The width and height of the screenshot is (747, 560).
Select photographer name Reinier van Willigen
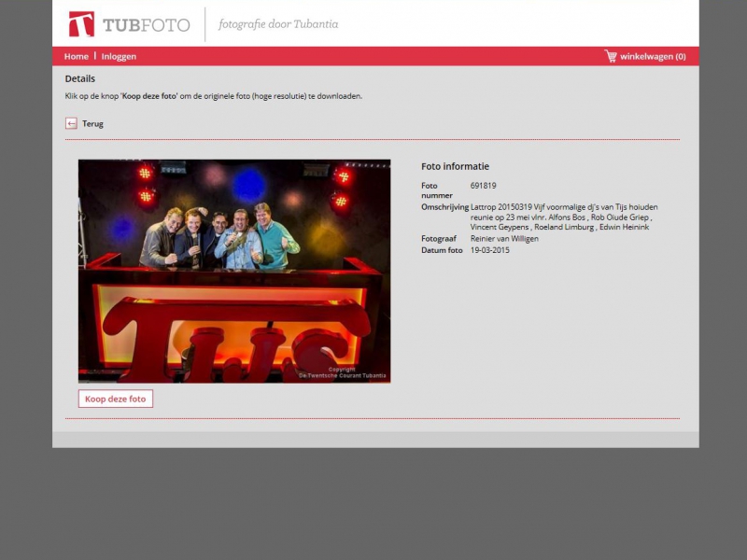504,239
